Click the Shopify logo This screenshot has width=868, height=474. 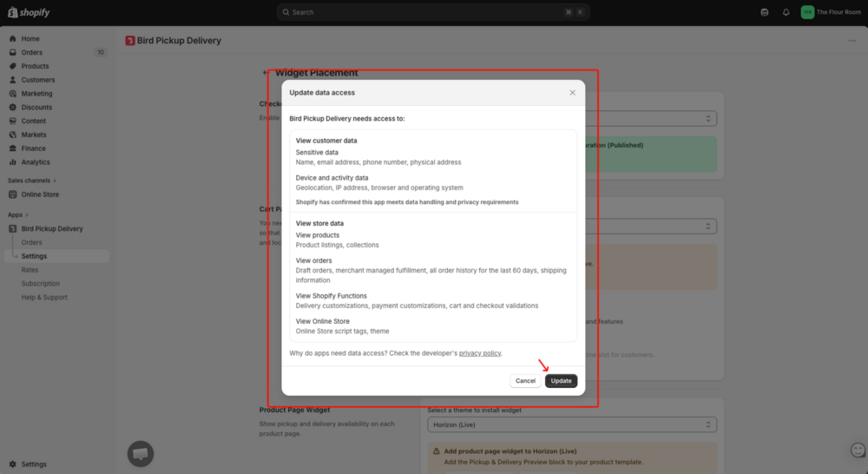pyautogui.click(x=29, y=12)
